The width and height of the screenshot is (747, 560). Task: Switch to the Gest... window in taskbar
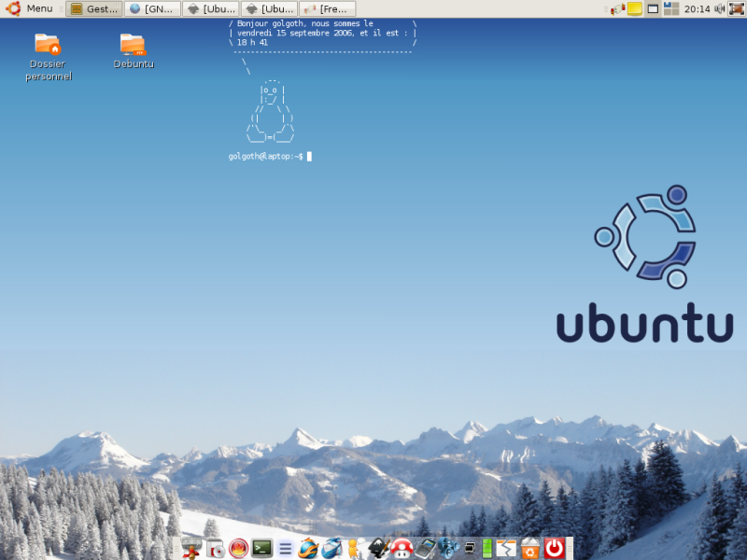pyautogui.click(x=94, y=8)
